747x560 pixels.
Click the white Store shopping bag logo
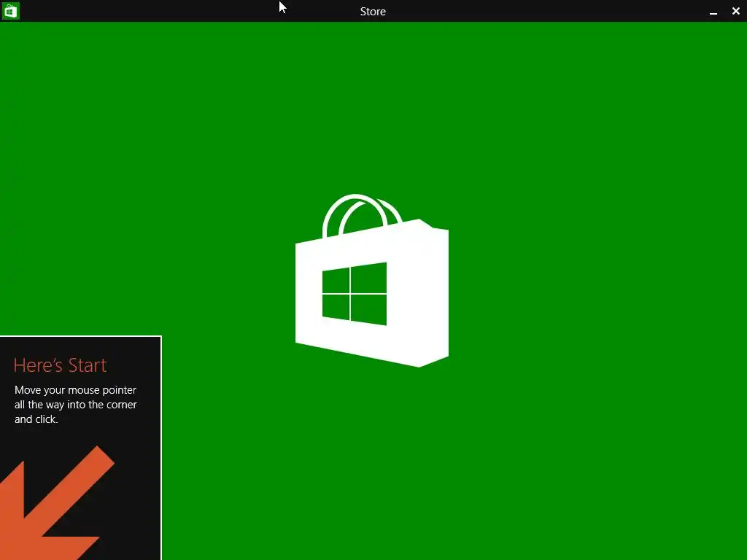pyautogui.click(x=371, y=281)
